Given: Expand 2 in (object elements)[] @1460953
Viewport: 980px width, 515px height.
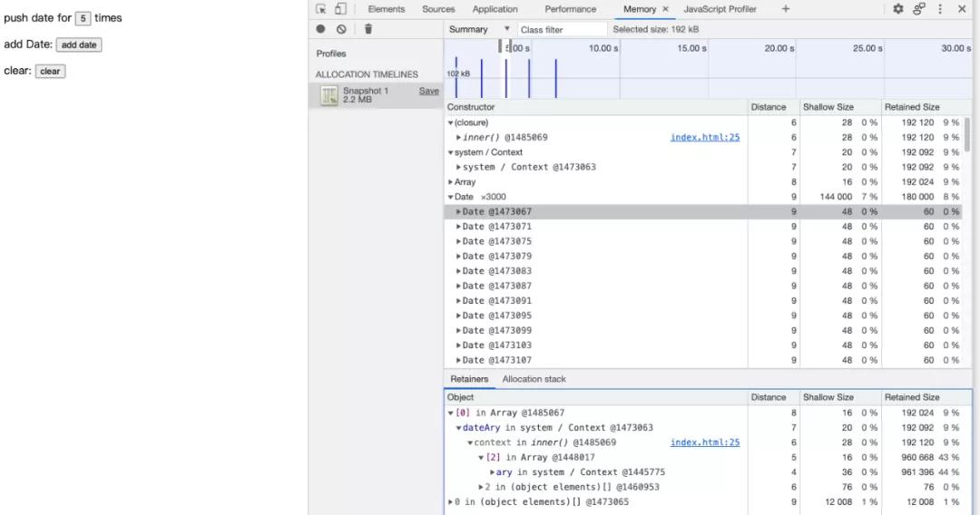Looking at the screenshot, I should coord(481,488).
